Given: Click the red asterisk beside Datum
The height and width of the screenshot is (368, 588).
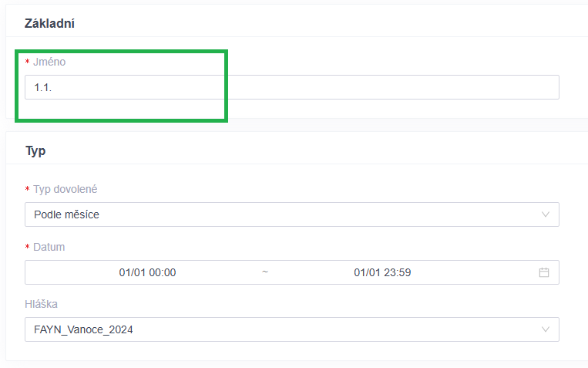Looking at the screenshot, I should (x=28, y=247).
